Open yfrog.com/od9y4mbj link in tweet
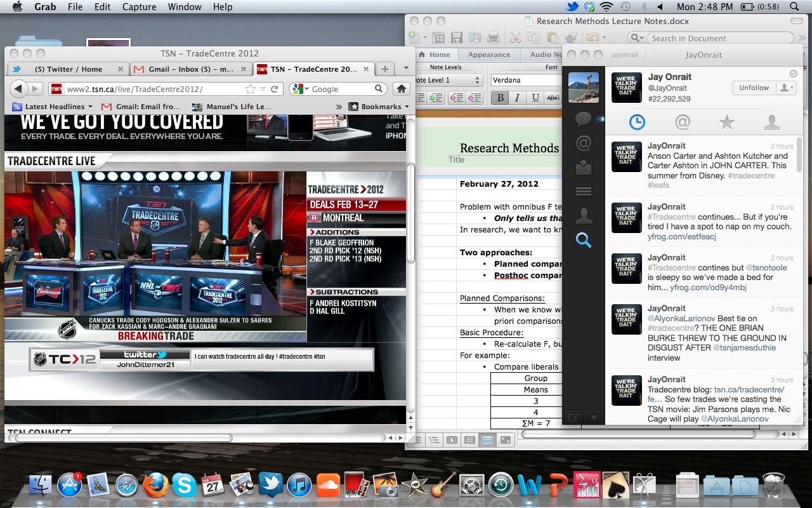This screenshot has height=508, width=812. pos(708,287)
